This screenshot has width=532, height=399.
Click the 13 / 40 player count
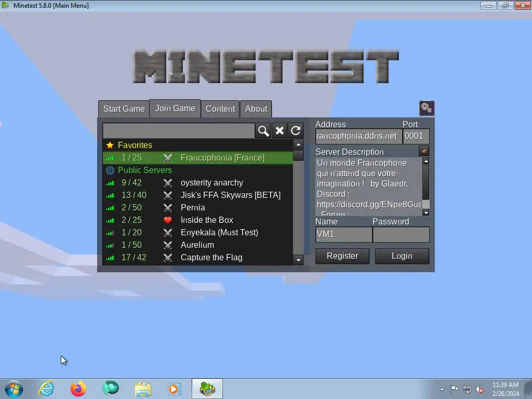[x=134, y=195]
